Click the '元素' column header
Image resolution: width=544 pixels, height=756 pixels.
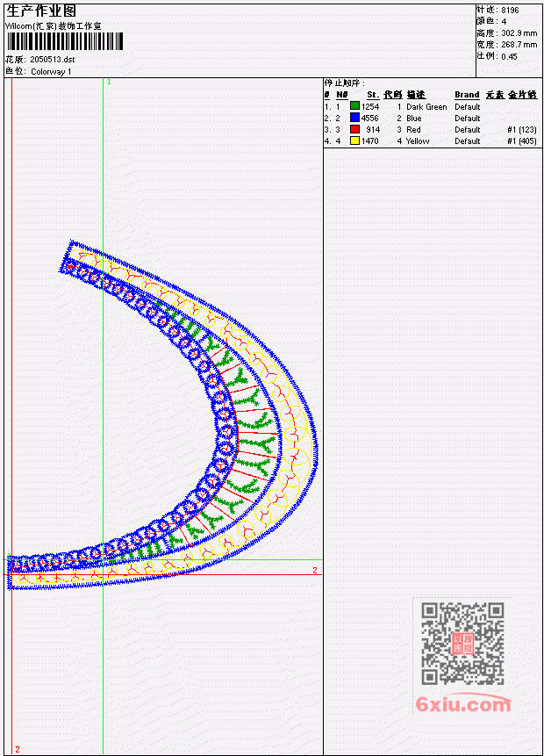point(495,95)
